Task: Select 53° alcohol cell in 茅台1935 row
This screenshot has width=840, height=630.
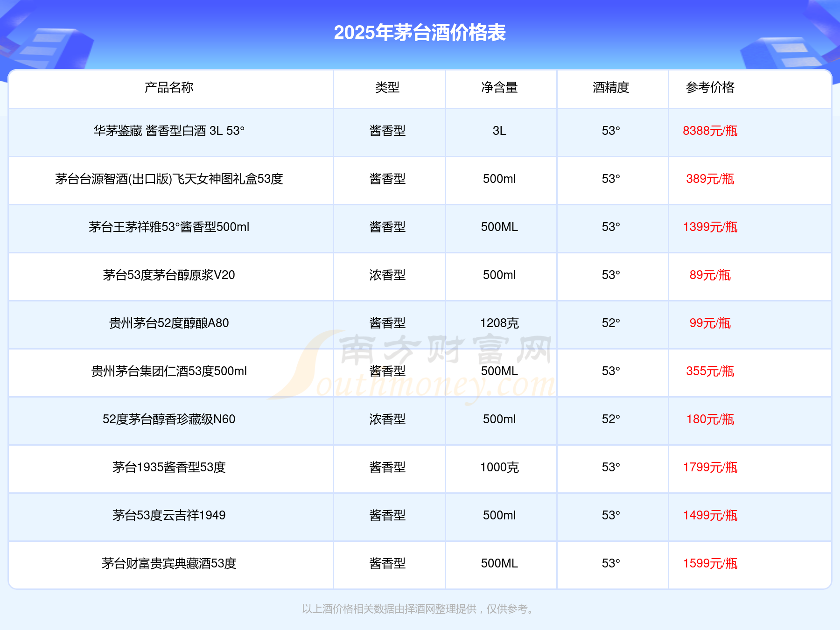Action: click(x=611, y=467)
